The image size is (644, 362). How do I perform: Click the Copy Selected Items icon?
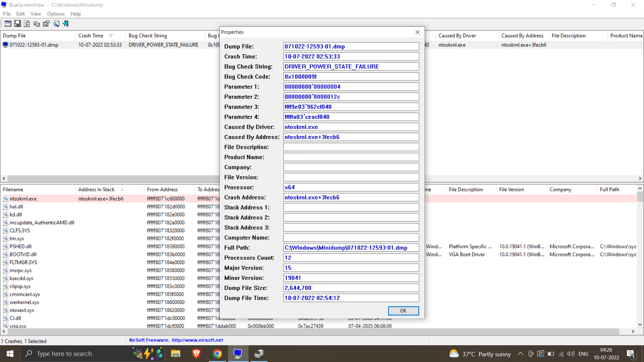click(x=37, y=24)
